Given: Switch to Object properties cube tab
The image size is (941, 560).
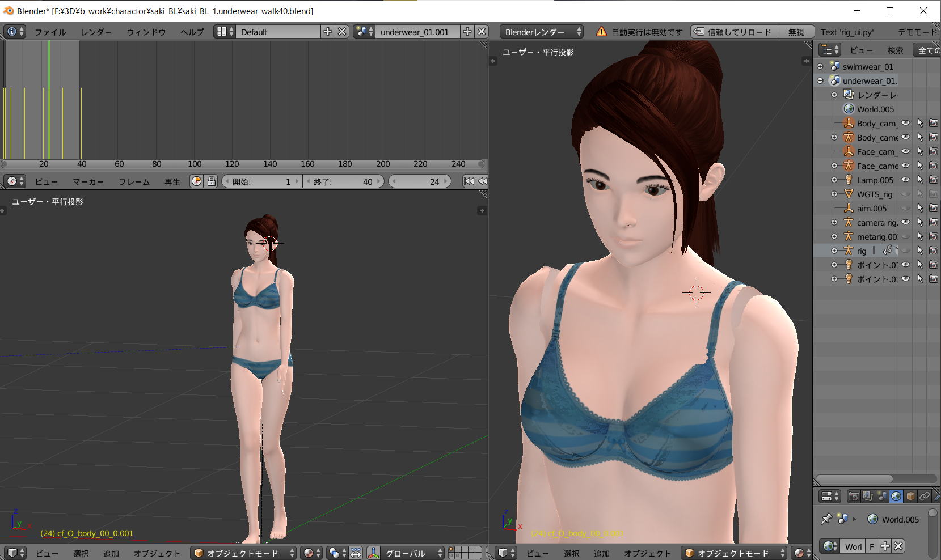Looking at the screenshot, I should 910,497.
